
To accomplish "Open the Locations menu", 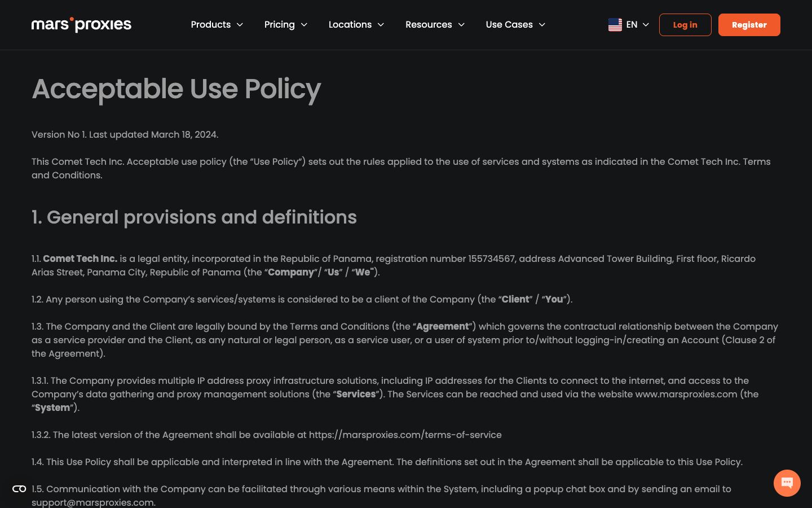I will (x=356, y=25).
